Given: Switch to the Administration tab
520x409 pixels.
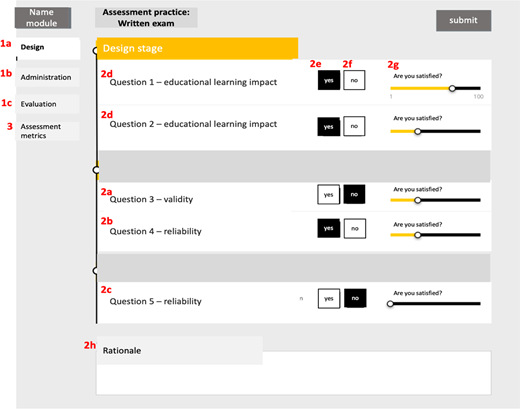Looking at the screenshot, I should click(x=47, y=77).
